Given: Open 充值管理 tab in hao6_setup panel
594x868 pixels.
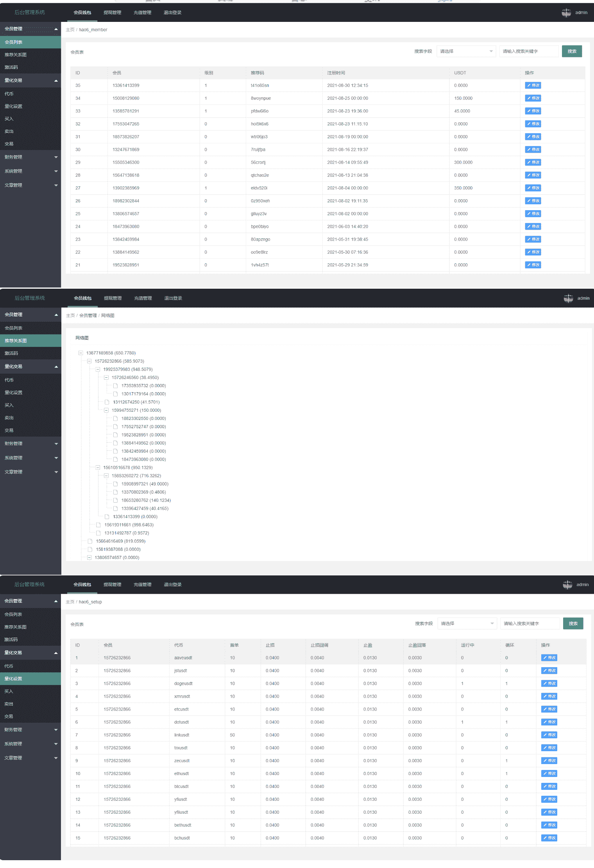Looking at the screenshot, I should pos(142,584).
